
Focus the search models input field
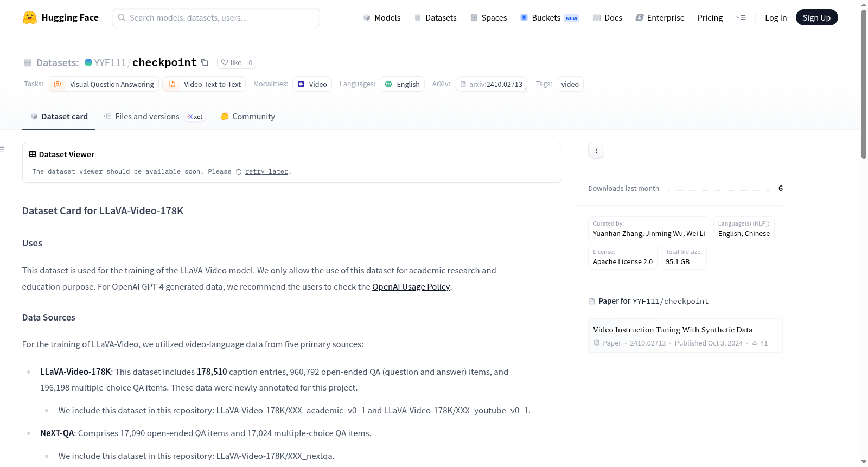click(216, 17)
